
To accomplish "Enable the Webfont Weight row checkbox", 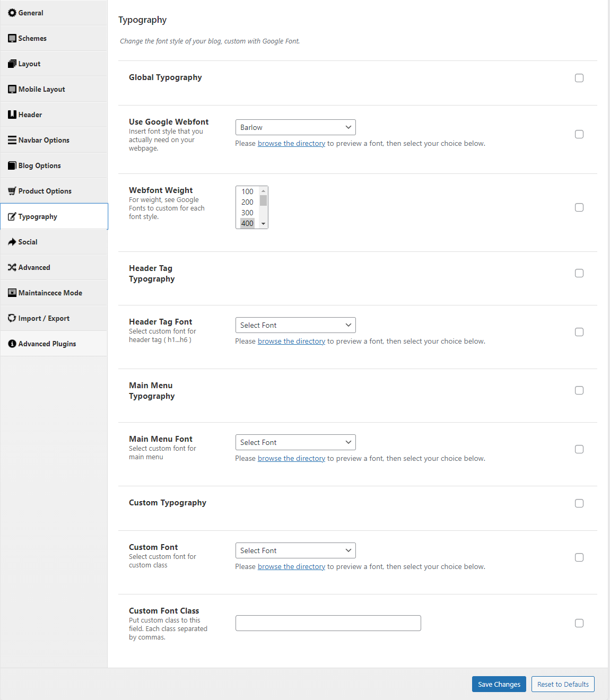I will pos(579,207).
